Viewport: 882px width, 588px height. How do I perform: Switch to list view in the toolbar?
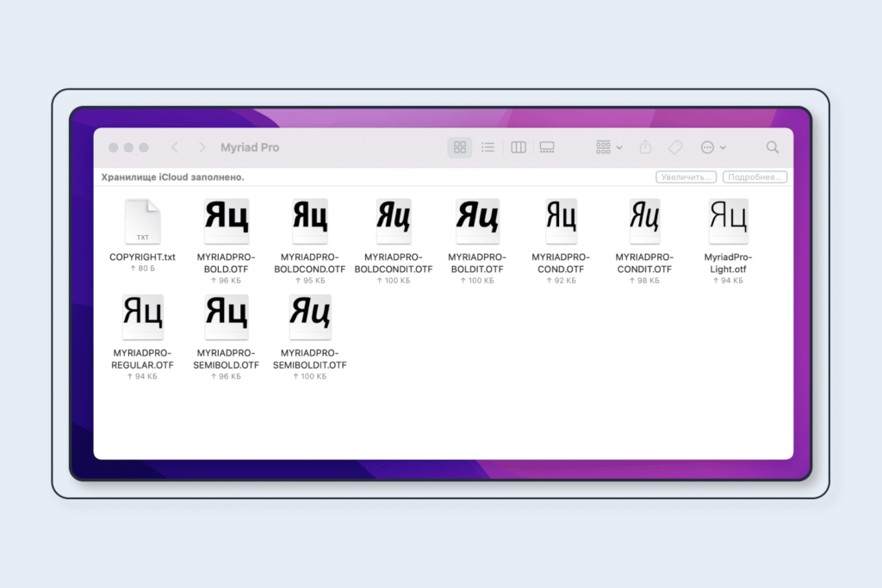pyautogui.click(x=488, y=147)
